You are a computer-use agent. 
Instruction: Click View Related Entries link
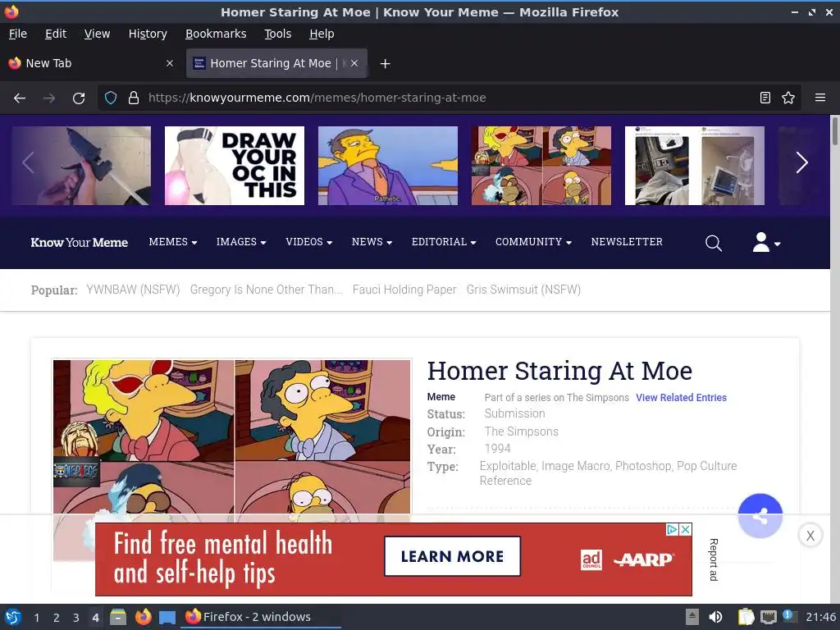pos(681,398)
